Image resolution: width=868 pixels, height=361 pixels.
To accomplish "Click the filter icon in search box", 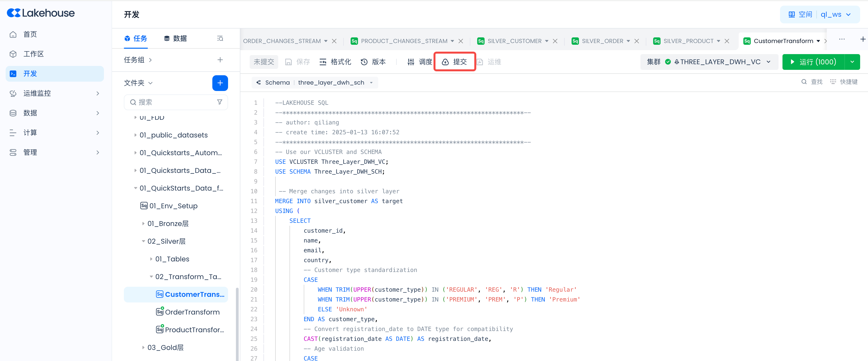I will 220,102.
